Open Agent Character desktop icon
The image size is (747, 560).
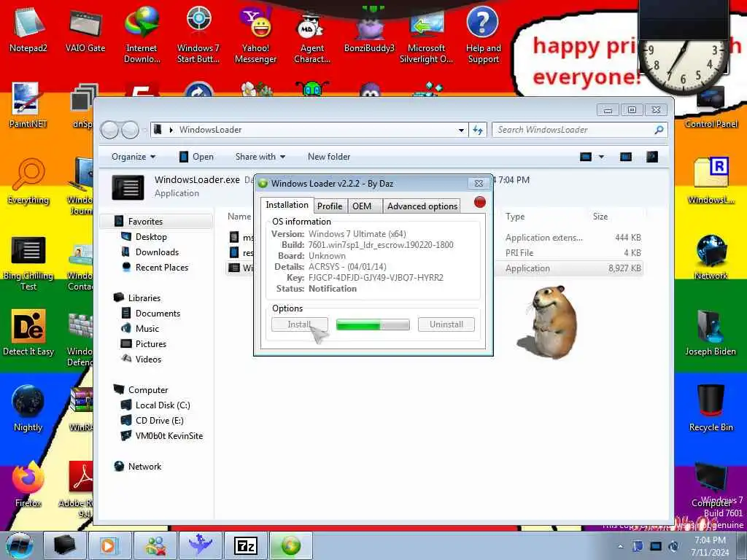tap(312, 34)
